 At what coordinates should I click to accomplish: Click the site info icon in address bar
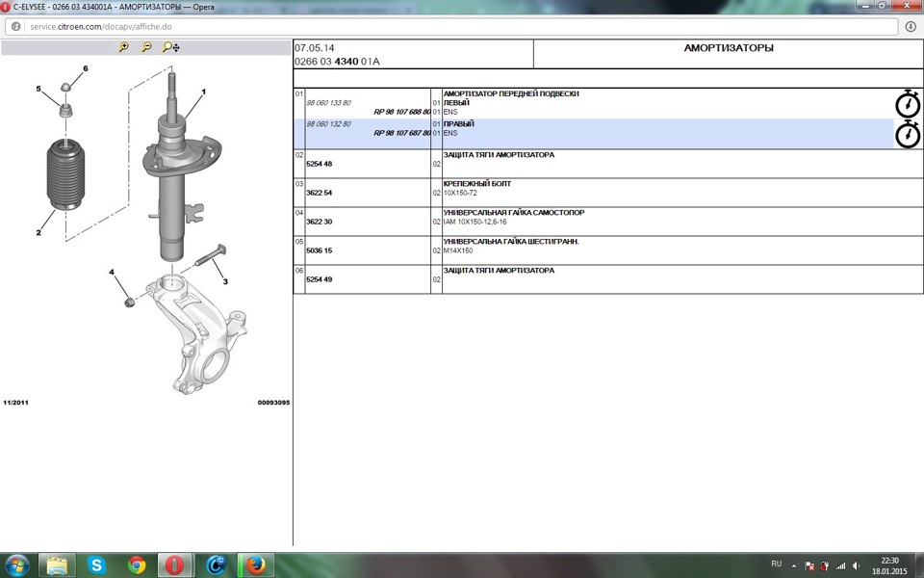pyautogui.click(x=16, y=27)
